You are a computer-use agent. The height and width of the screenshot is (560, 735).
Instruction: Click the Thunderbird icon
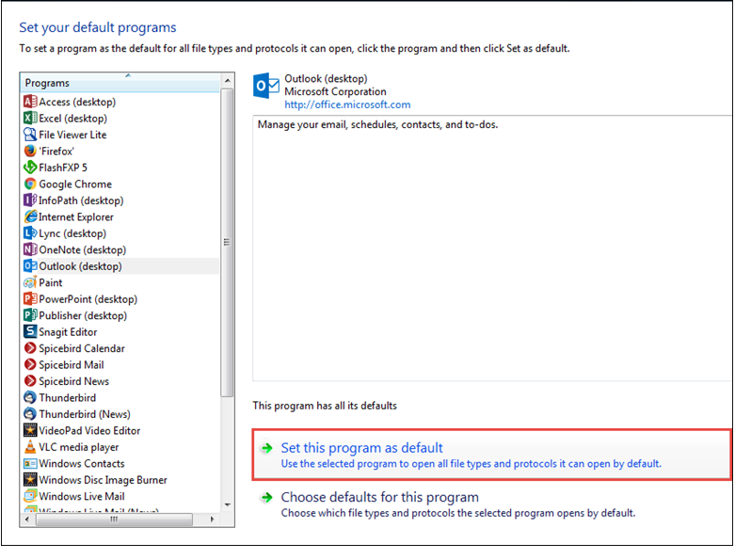tap(30, 397)
